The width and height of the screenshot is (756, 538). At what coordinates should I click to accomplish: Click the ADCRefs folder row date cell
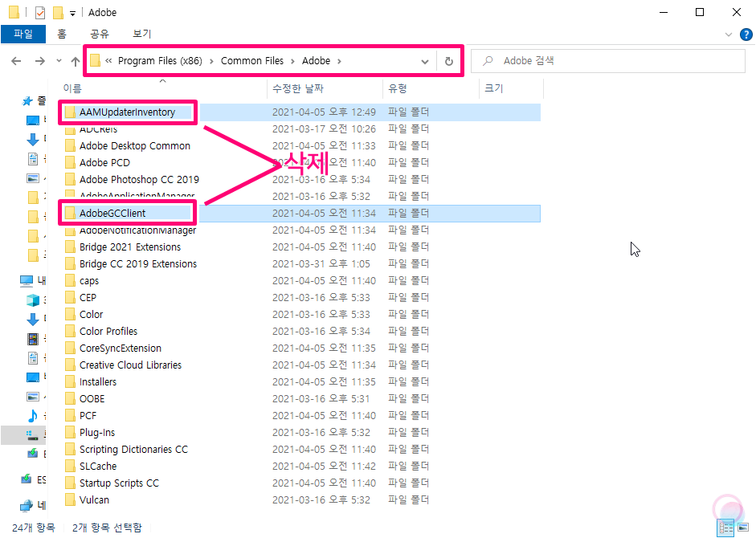pyautogui.click(x=324, y=128)
